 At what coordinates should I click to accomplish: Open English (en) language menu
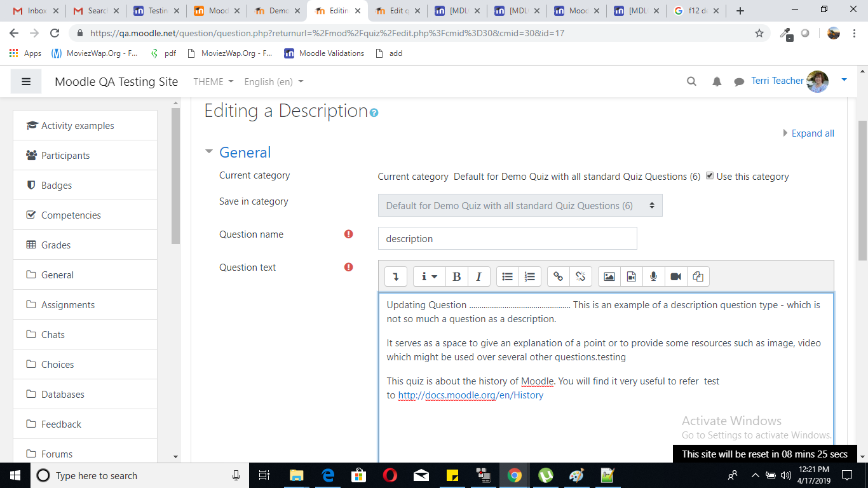click(274, 81)
